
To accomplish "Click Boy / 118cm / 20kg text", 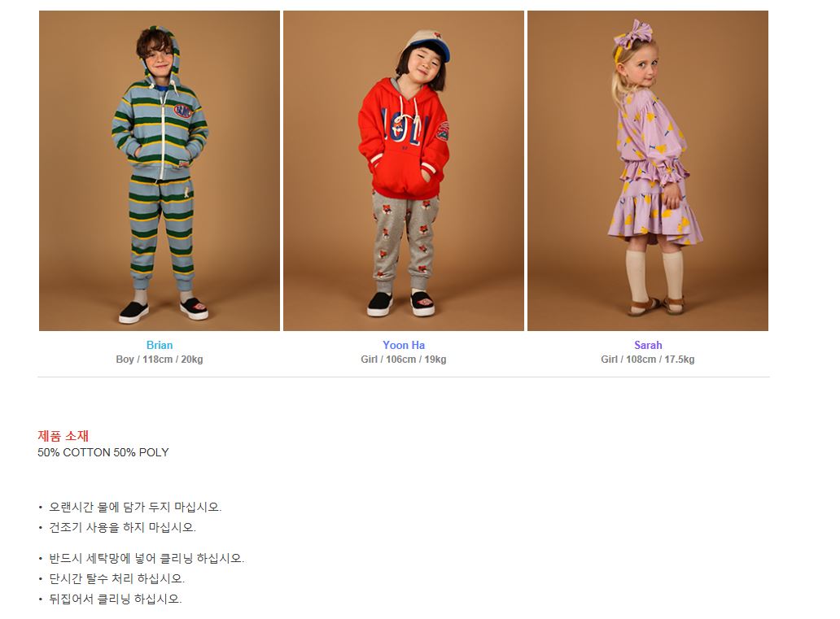I will 160,360.
